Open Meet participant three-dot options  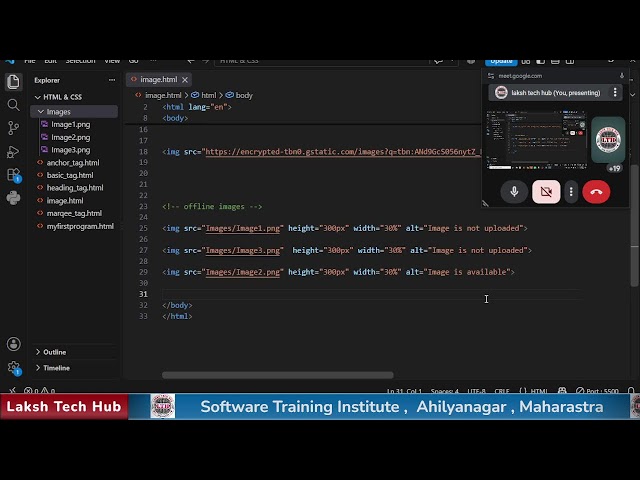pos(615,93)
